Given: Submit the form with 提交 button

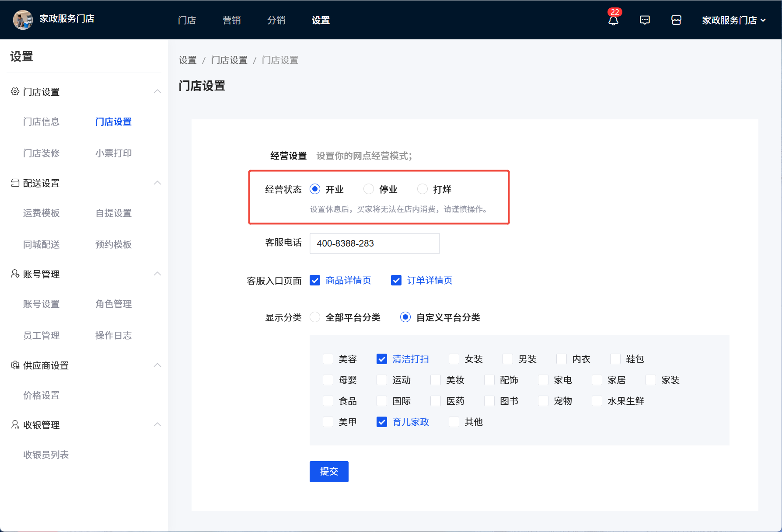Looking at the screenshot, I should (329, 471).
